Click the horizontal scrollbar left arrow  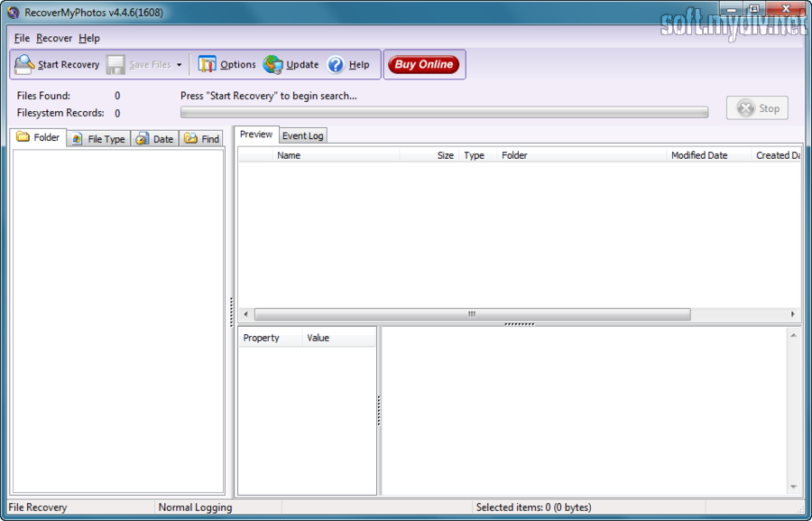coord(246,314)
